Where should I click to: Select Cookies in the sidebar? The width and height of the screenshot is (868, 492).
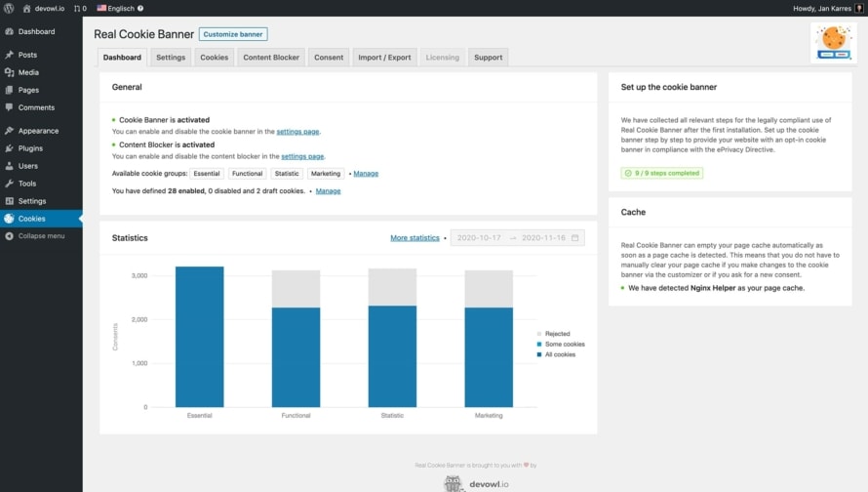[x=41, y=219]
